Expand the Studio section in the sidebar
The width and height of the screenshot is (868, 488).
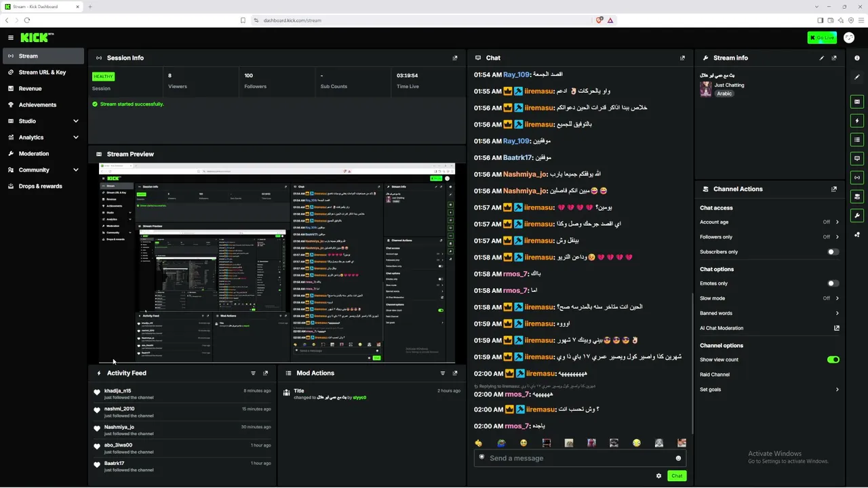click(76, 121)
